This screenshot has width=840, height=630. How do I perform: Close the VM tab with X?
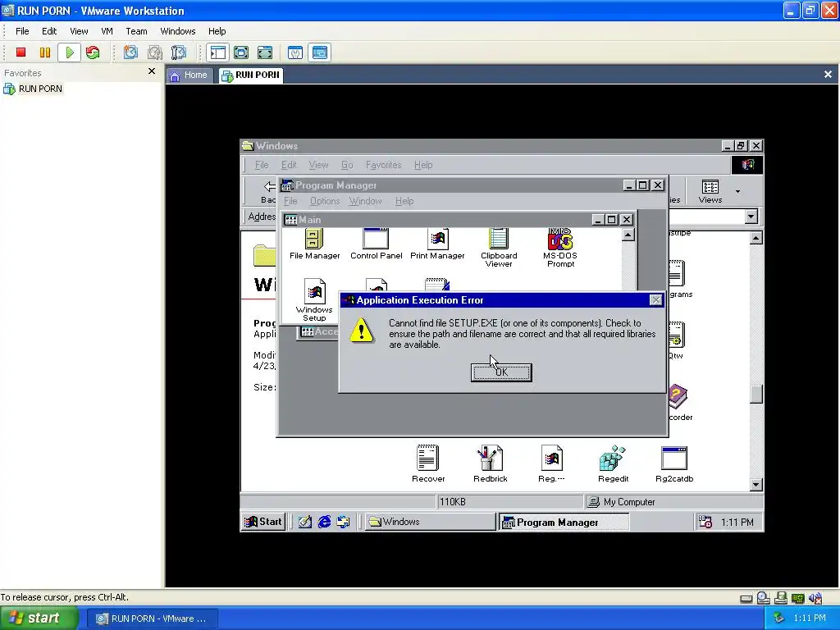[828, 75]
